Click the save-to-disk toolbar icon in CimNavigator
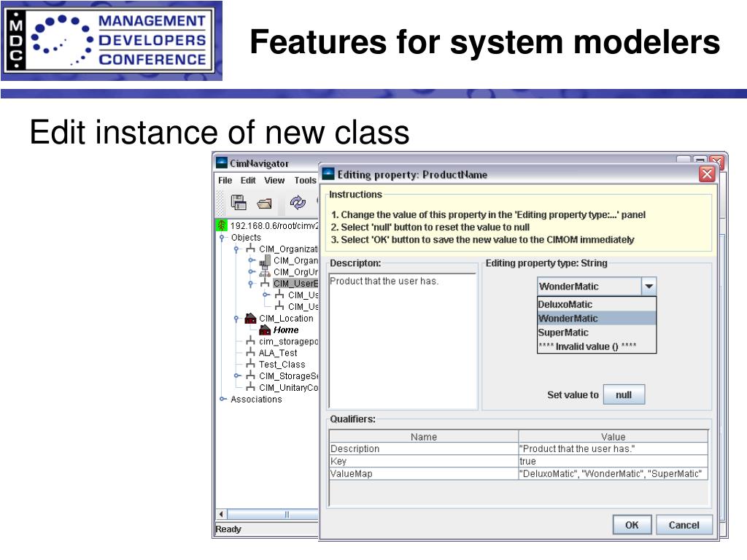 239,203
